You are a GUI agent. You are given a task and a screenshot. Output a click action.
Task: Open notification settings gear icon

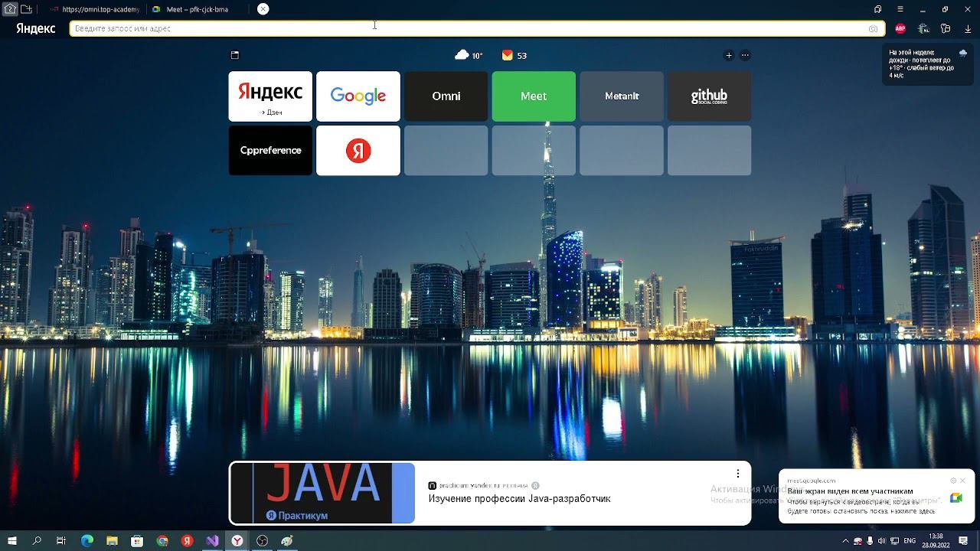coord(953,481)
